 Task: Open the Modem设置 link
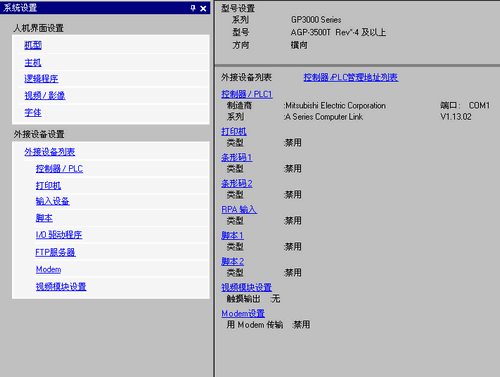coord(243,313)
